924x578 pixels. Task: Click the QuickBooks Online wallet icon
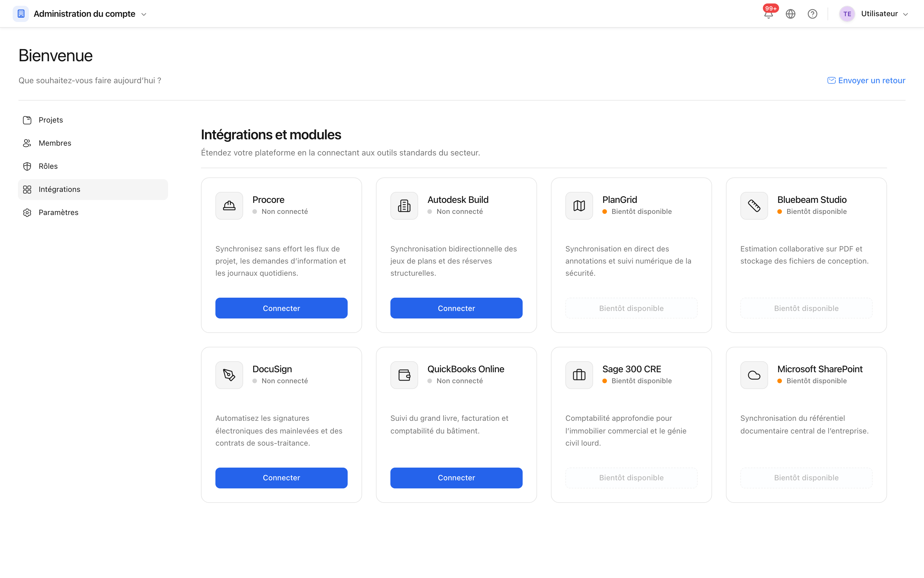click(404, 375)
